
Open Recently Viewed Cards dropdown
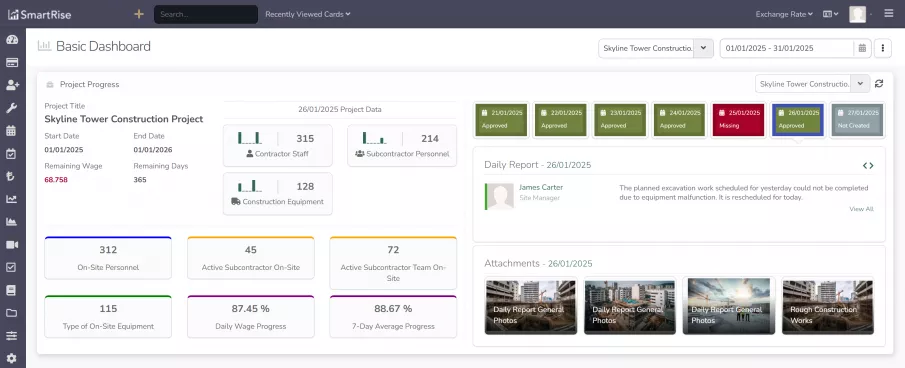tap(308, 14)
